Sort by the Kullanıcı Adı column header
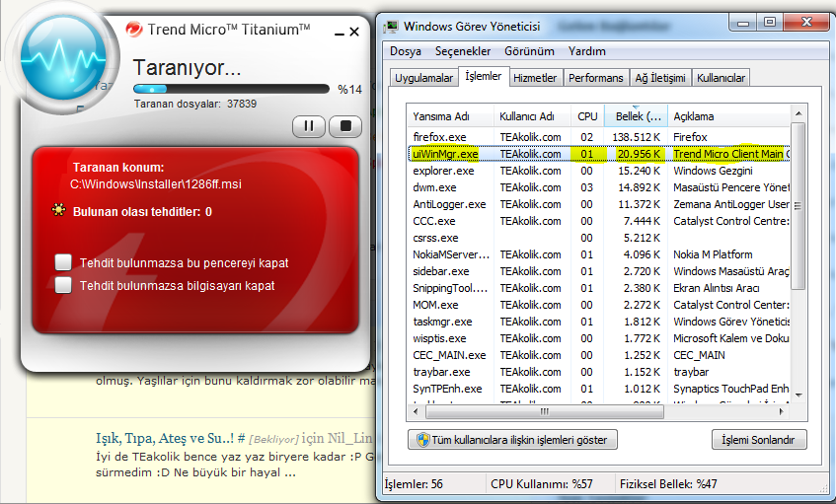Viewport: 836px width, 504px height. coord(533,116)
